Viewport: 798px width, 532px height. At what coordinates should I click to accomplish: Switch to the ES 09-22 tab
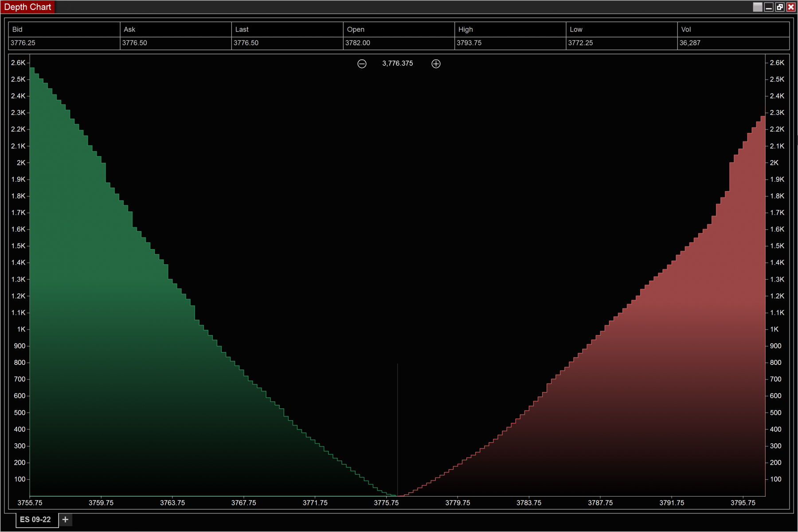[x=35, y=519]
